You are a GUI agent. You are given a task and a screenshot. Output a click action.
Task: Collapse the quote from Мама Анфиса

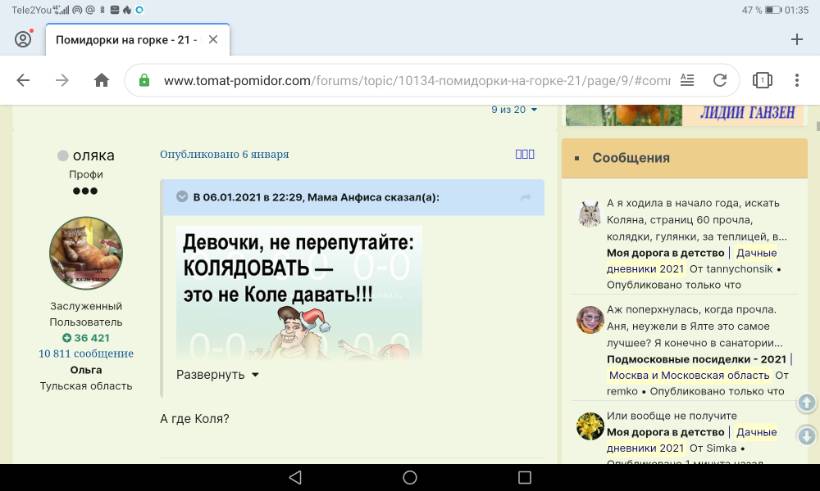tap(182, 197)
